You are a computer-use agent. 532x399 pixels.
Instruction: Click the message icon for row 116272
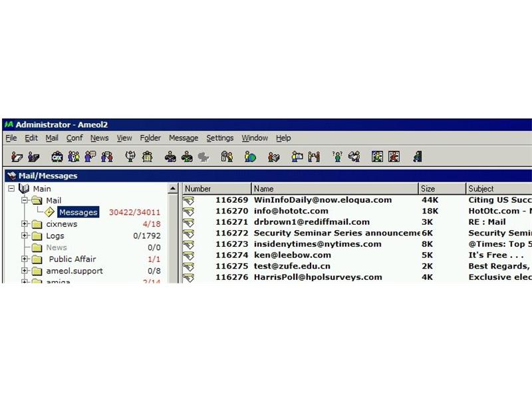tap(189, 233)
